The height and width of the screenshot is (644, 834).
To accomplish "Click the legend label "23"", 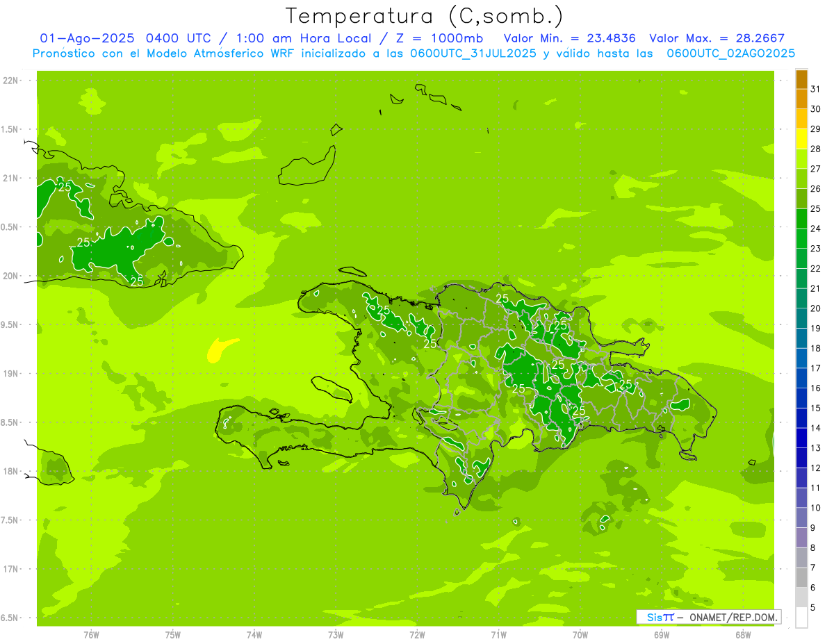I will coord(816,249).
